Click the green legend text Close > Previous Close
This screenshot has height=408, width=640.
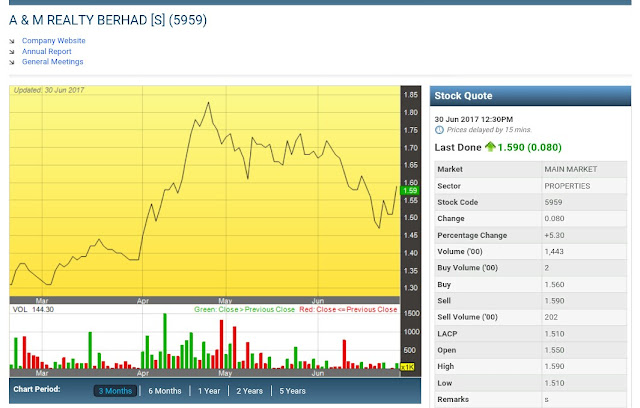click(244, 310)
